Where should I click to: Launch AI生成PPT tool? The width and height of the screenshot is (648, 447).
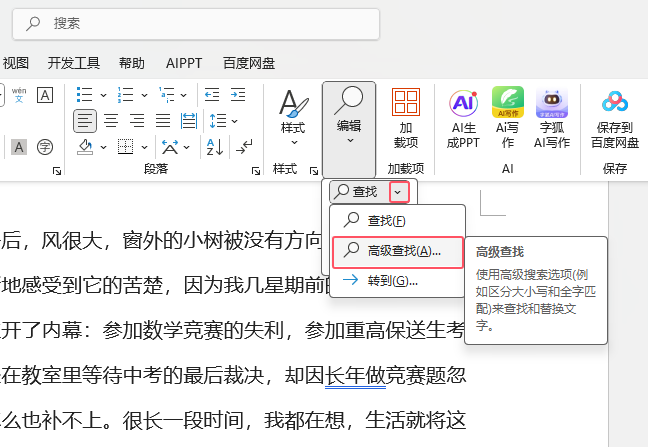(x=463, y=119)
